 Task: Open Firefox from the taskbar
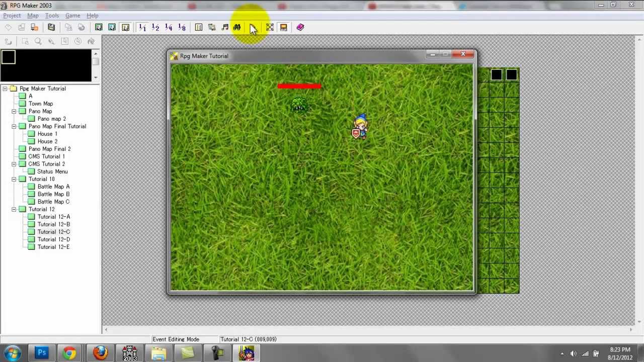(100, 353)
